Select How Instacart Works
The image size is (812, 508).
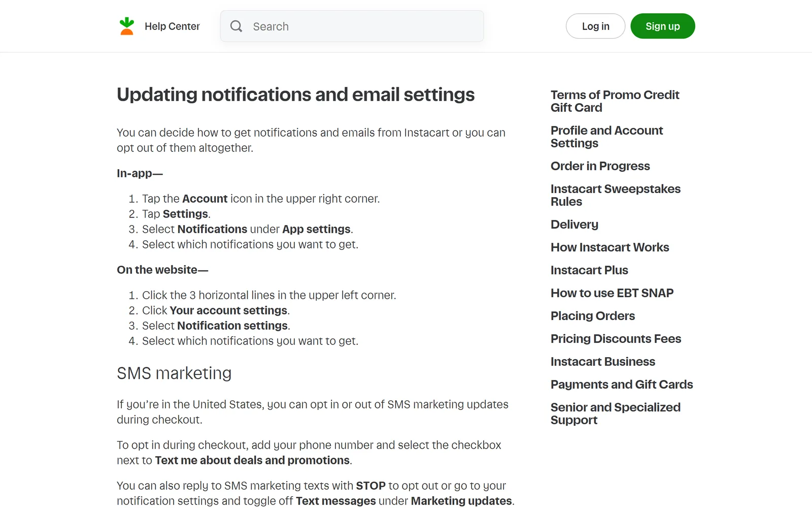tap(610, 247)
